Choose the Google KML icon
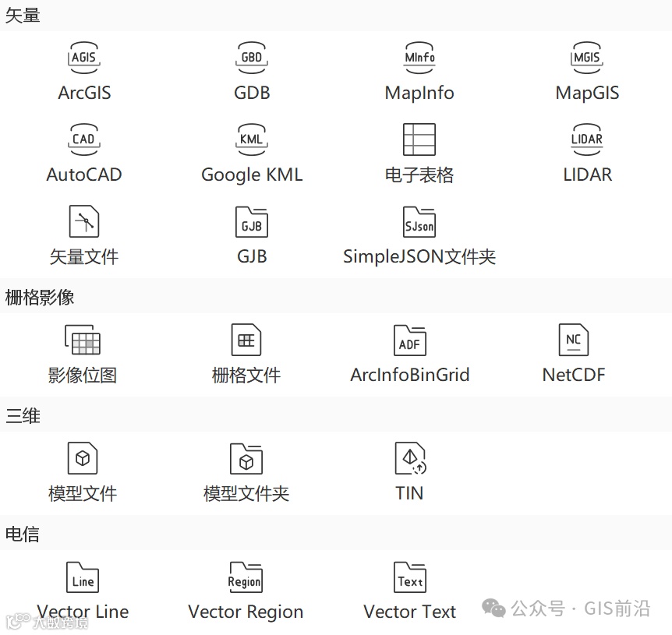This screenshot has width=672, height=635. click(x=252, y=139)
